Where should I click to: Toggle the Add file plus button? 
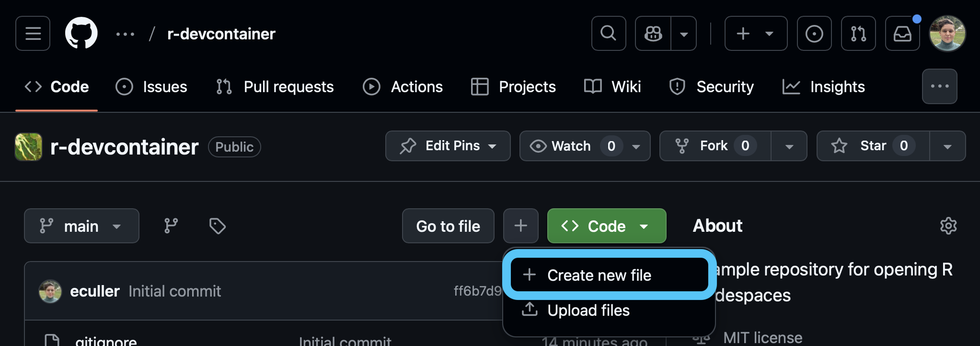click(x=521, y=226)
